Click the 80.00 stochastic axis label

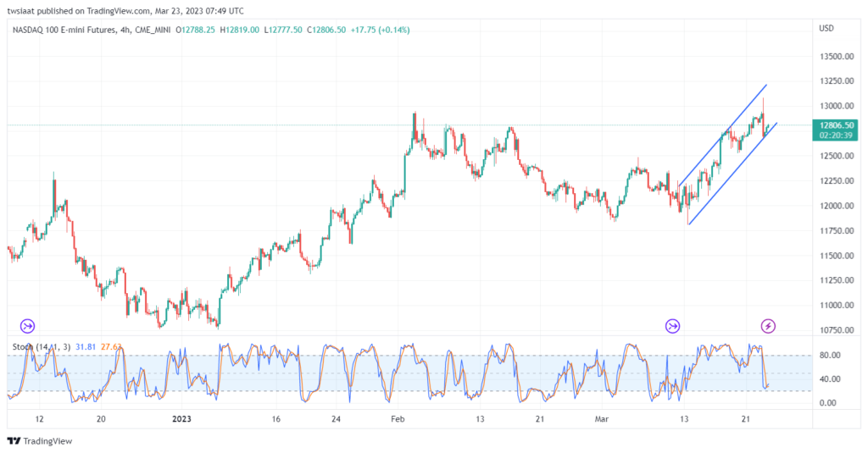coord(829,355)
